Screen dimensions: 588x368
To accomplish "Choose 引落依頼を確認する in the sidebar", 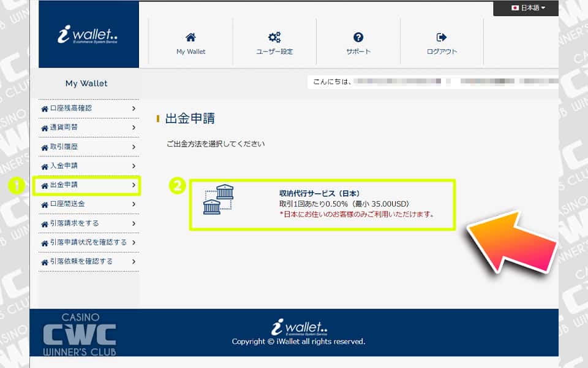I will tap(81, 261).
